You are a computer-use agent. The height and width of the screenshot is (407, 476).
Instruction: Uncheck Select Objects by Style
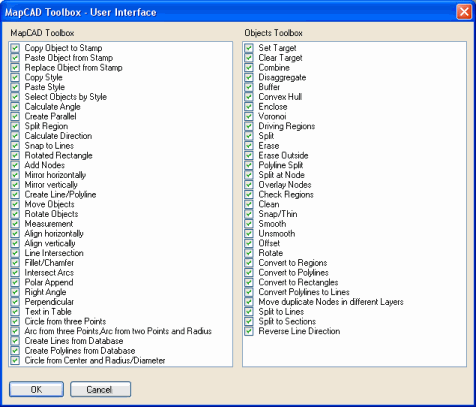15,97
